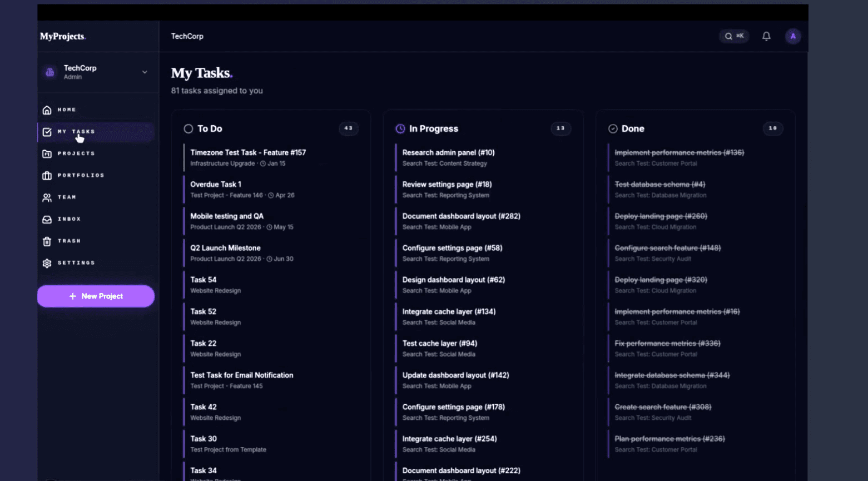Screen dimensions: 868x481
Task: Click the Done count badge 10
Action: pos(773,128)
